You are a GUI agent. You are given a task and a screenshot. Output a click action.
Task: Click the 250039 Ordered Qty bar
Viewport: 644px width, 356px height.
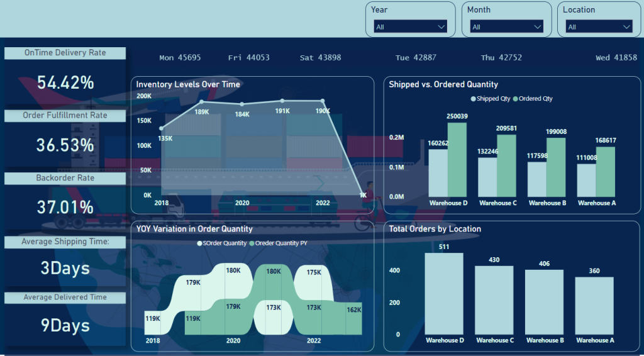457,160
